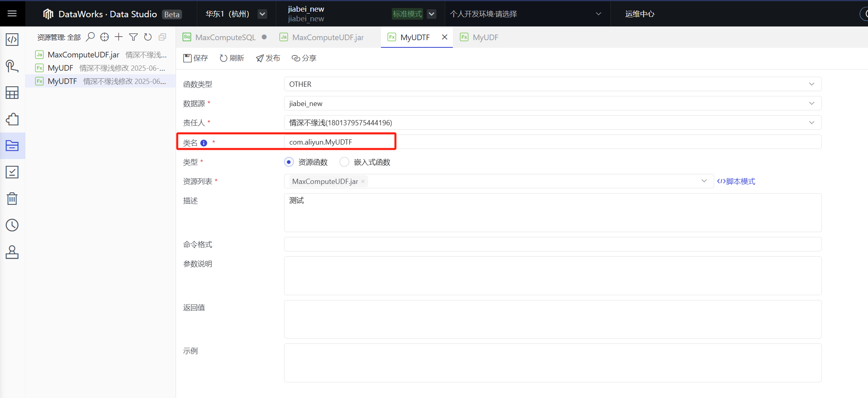Open the checklist task sidebar icon
Image resolution: width=868 pixels, height=398 pixels.
(12, 172)
